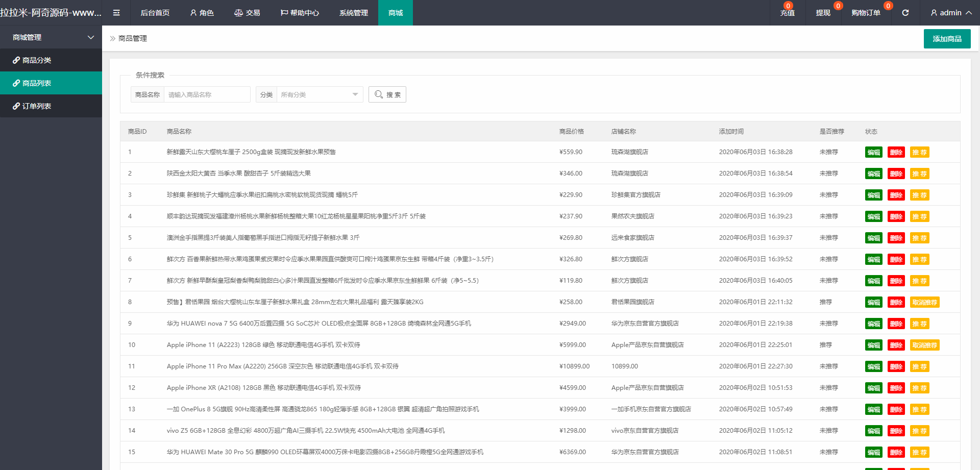
Task: Open the sidebar hamburger menu
Action: click(116, 13)
